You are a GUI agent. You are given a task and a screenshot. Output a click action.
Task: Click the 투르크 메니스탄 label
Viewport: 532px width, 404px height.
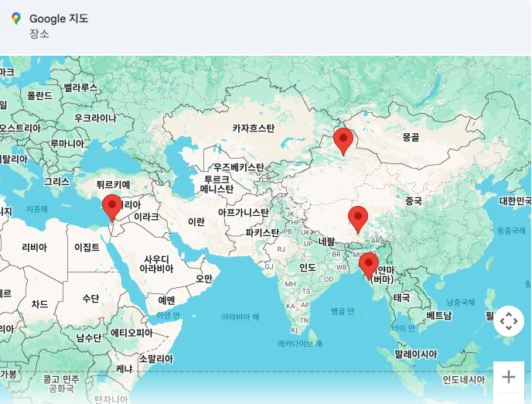pos(217,184)
